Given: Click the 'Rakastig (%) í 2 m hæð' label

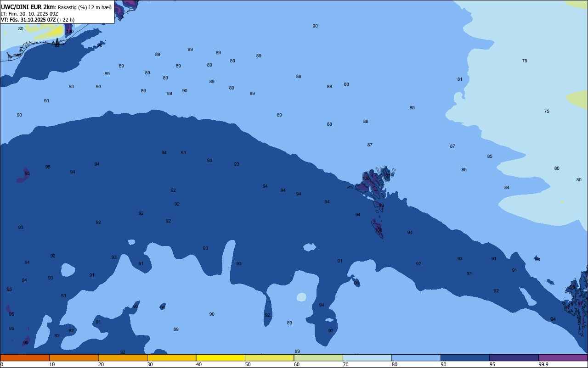Looking at the screenshot, I should [85, 7].
